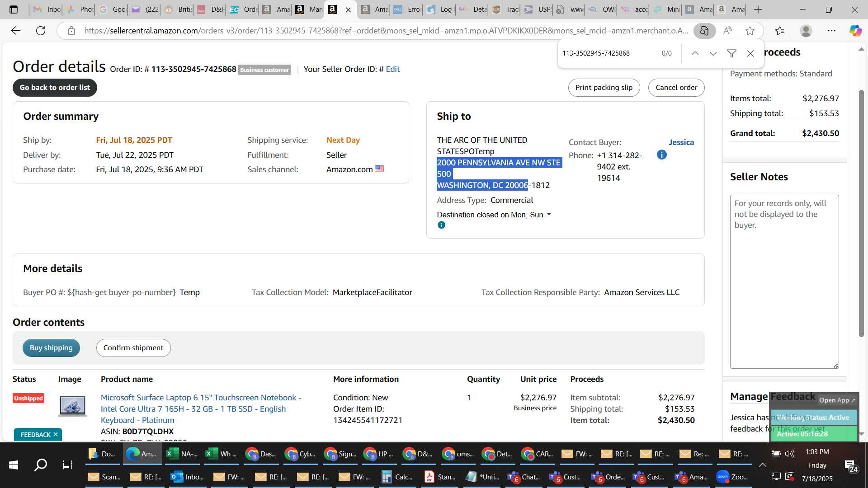Go back with the browser back arrow
This screenshot has width=868, height=488.
[x=16, y=31]
